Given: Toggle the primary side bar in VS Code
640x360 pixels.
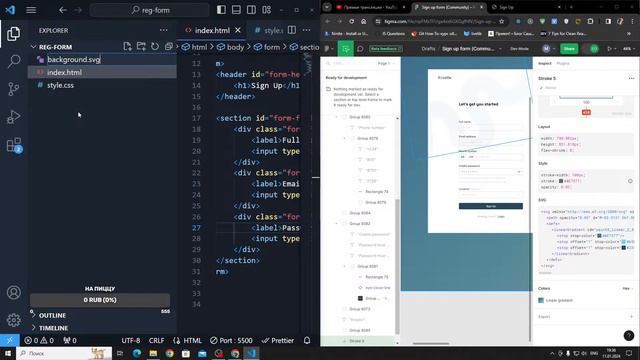Looking at the screenshot, I should (221, 10).
